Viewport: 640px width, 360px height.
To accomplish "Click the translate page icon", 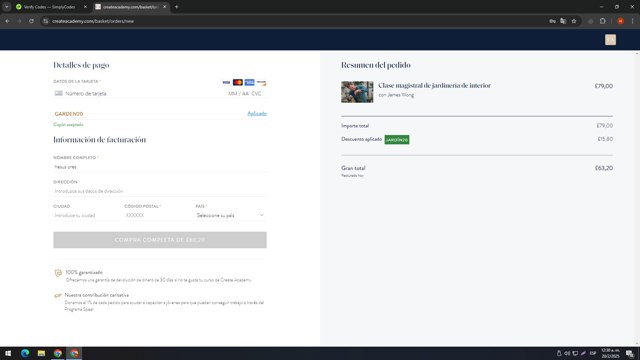I will [x=563, y=21].
